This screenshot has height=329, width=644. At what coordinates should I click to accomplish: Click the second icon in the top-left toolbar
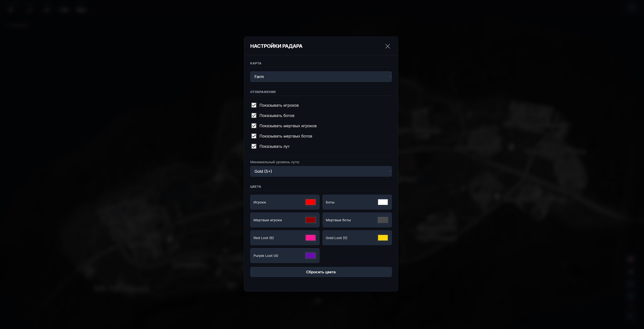click(30, 9)
